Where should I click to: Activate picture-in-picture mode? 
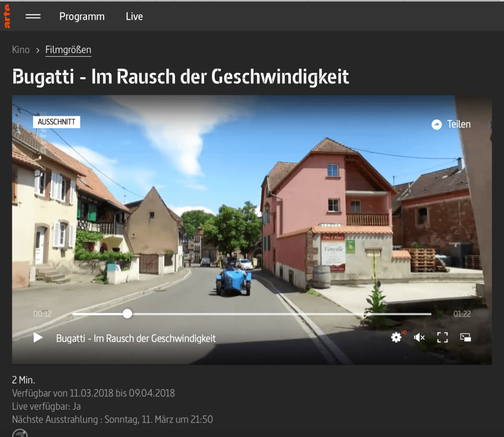pyautogui.click(x=465, y=337)
